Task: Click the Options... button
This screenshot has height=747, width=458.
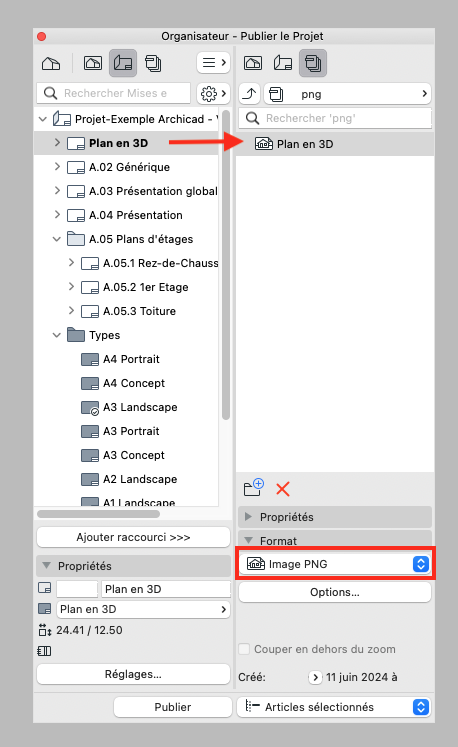Action: (335, 592)
